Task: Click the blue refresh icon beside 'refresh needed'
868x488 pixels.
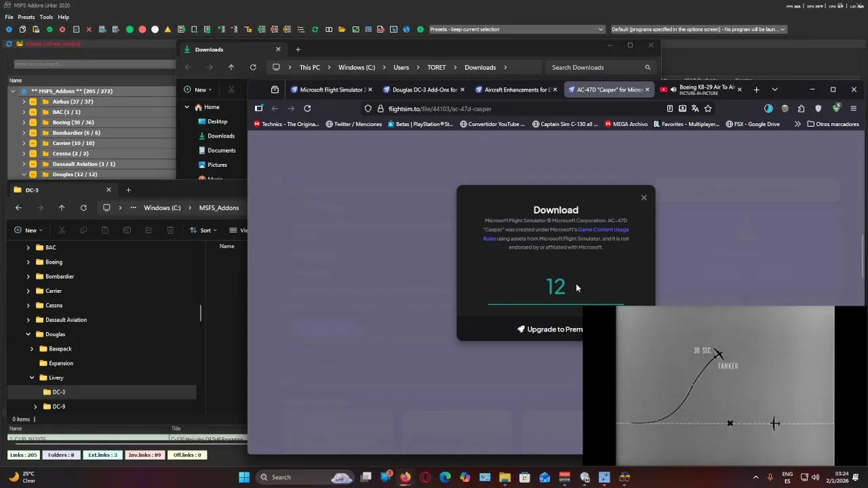Action: [9, 43]
